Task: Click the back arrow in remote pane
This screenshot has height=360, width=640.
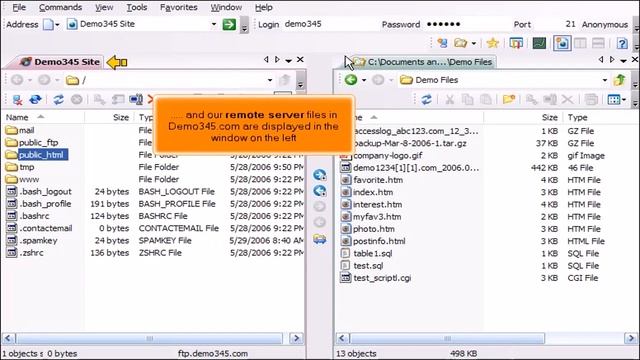Action: pyautogui.click(x=17, y=80)
